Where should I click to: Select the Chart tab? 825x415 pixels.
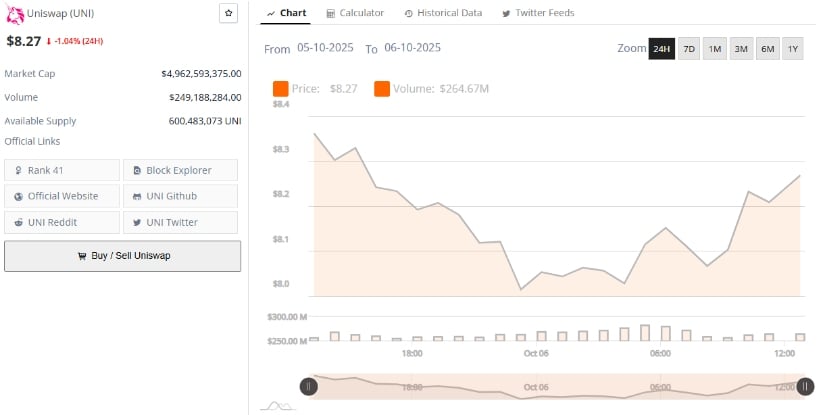pyautogui.click(x=286, y=13)
